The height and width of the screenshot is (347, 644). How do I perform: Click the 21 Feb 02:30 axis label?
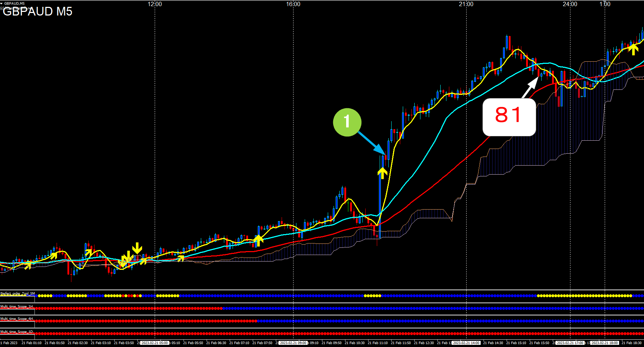78,343
